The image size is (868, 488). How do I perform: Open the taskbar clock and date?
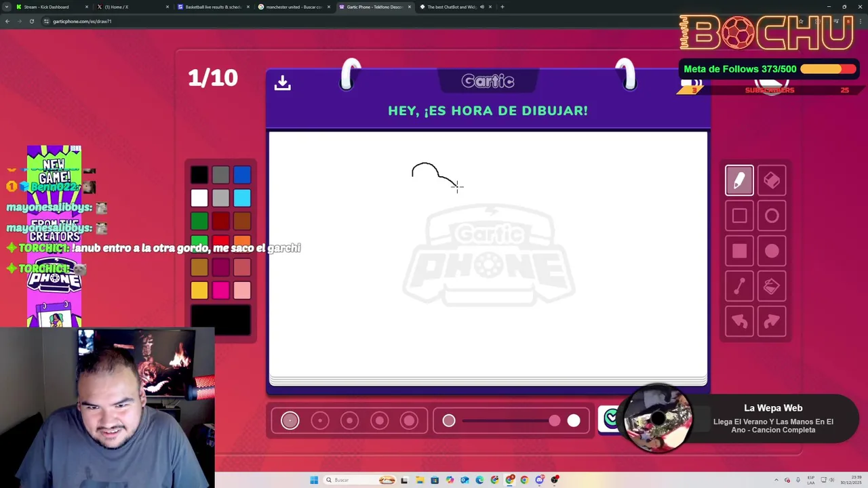851,480
